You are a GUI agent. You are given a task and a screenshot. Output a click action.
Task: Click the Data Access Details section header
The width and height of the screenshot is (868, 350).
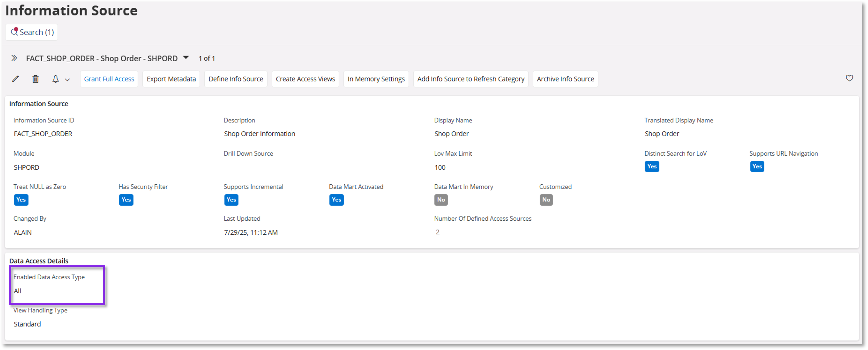point(39,261)
